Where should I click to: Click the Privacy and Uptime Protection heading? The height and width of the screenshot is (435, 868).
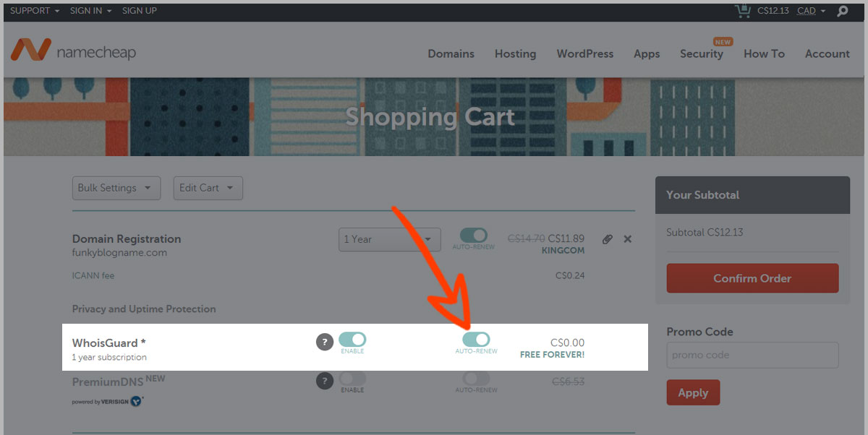coord(144,309)
